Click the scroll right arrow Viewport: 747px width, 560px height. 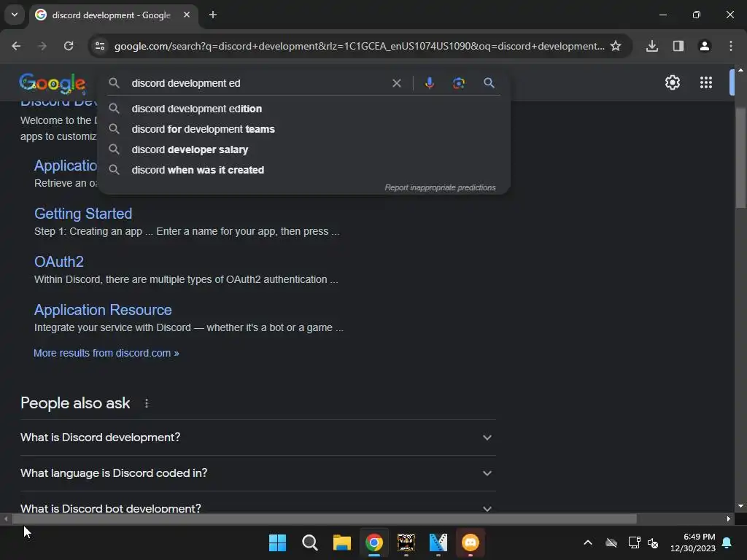click(x=728, y=518)
